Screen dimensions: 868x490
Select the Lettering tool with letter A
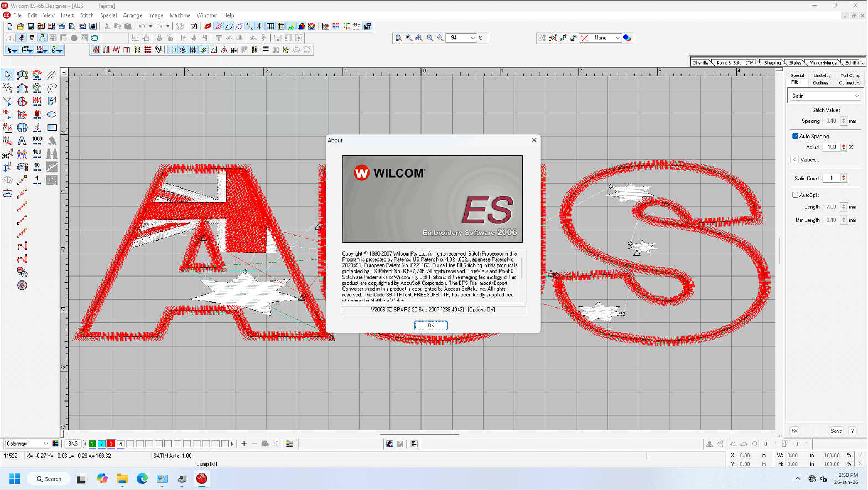pos(22,141)
